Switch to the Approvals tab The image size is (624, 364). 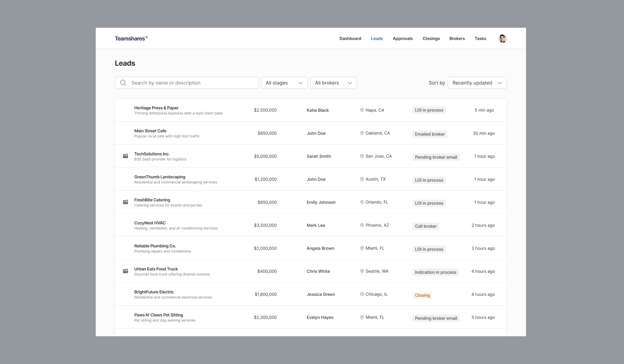click(x=402, y=38)
